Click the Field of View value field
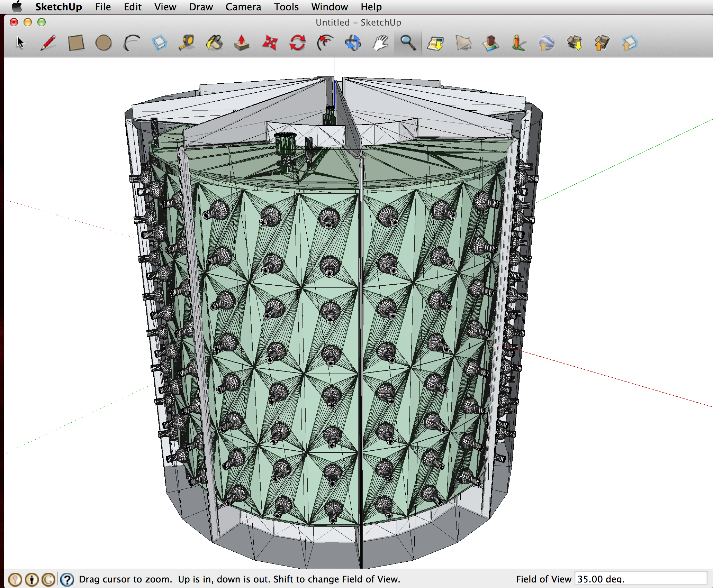713x588 pixels. click(x=641, y=579)
